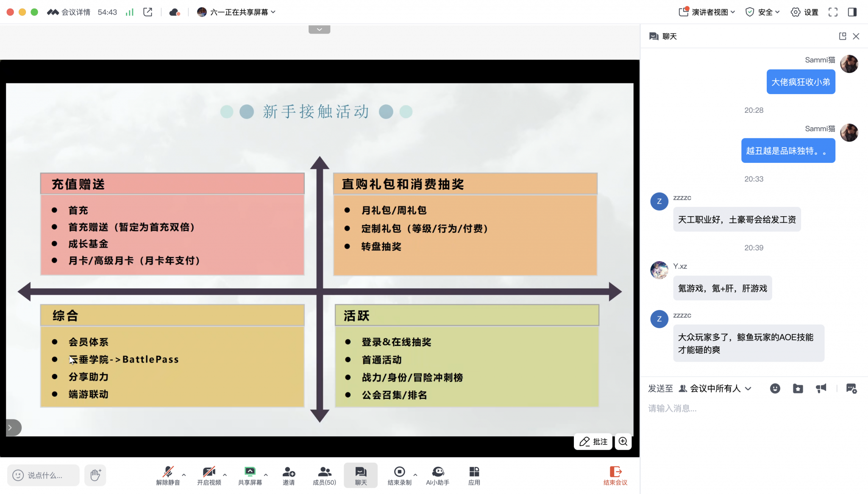Click the 结束会议 end meeting button

coord(615,475)
